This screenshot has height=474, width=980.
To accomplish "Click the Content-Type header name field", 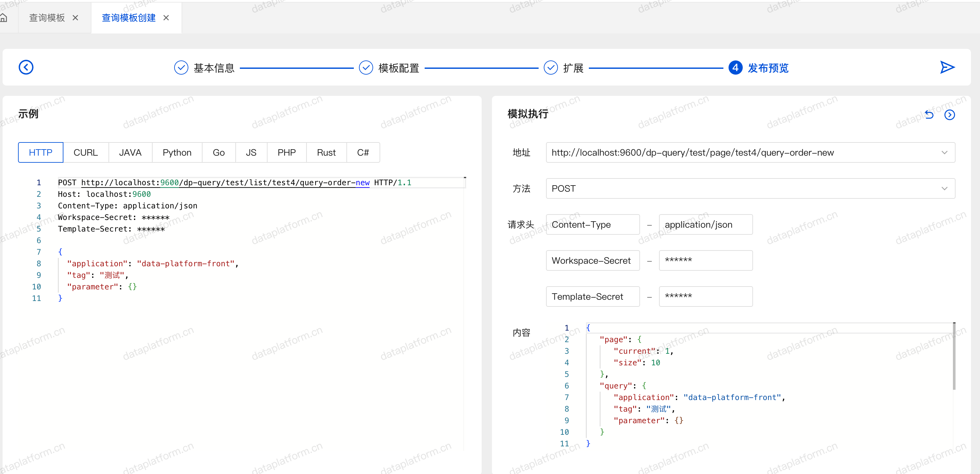I will coord(592,224).
